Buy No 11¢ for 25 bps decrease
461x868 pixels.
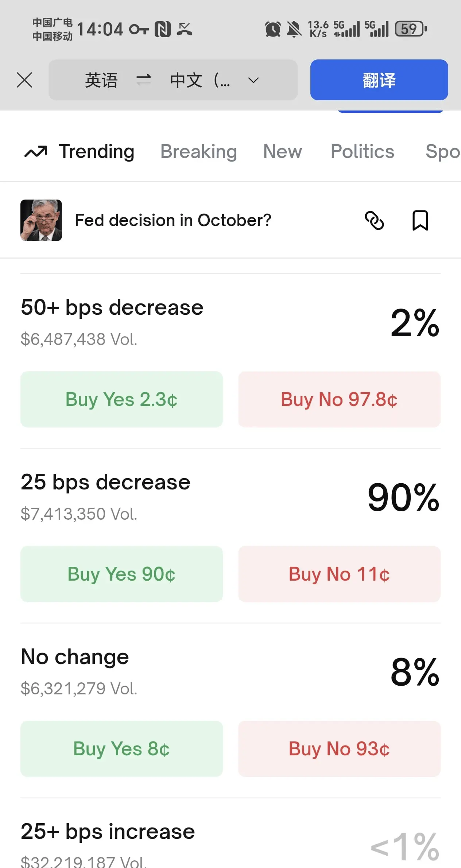point(339,574)
